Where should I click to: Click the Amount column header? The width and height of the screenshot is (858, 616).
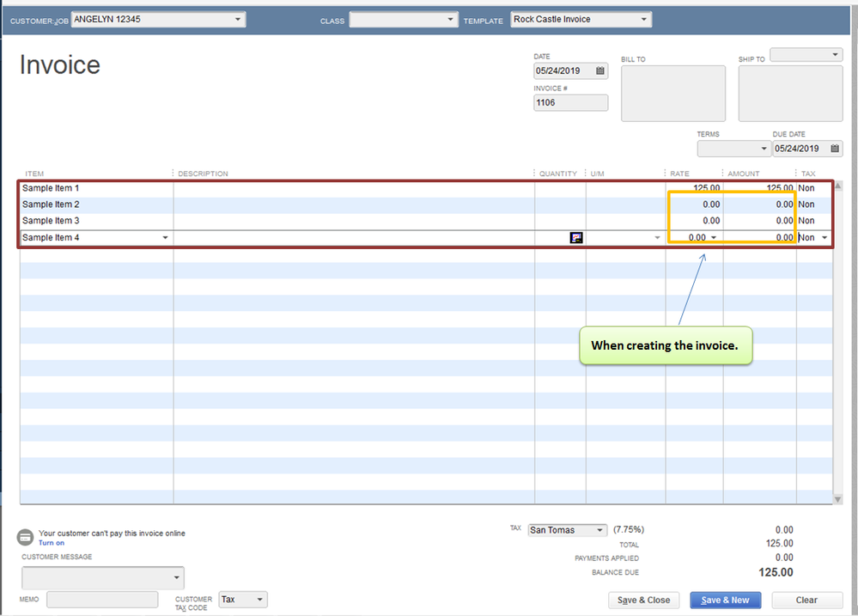(x=743, y=174)
